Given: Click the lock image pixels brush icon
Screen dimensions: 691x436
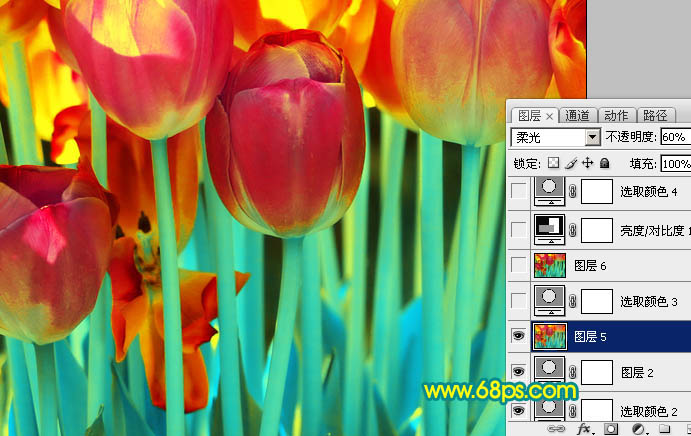Looking at the screenshot, I should tap(571, 163).
